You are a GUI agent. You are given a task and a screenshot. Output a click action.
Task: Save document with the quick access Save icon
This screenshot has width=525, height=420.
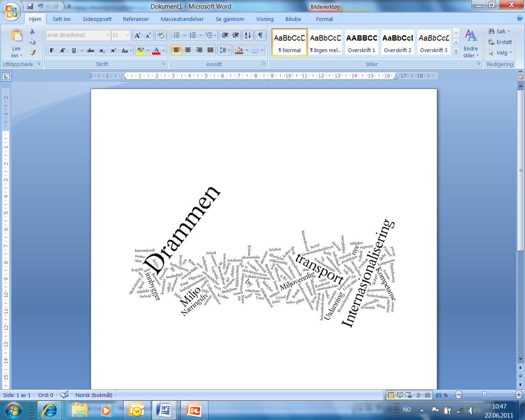(x=30, y=6)
